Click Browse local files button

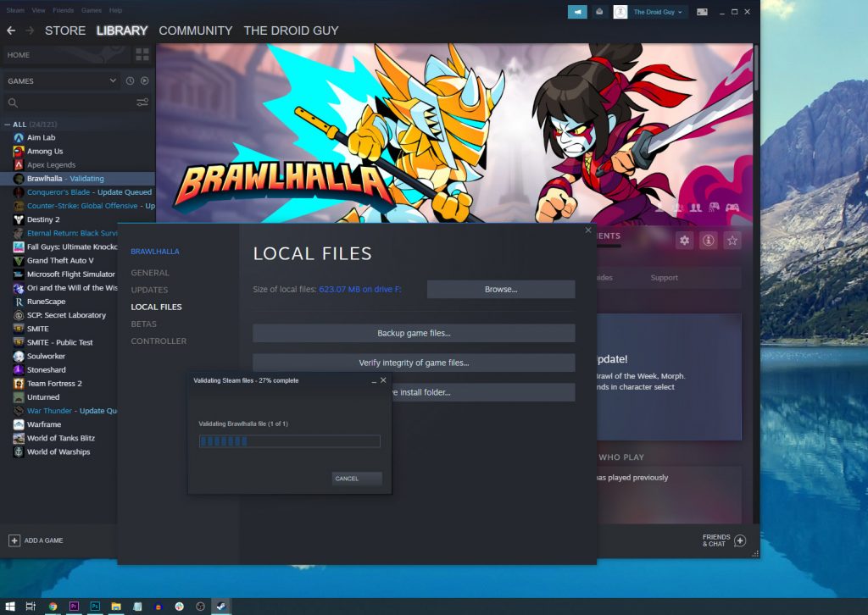(x=501, y=289)
